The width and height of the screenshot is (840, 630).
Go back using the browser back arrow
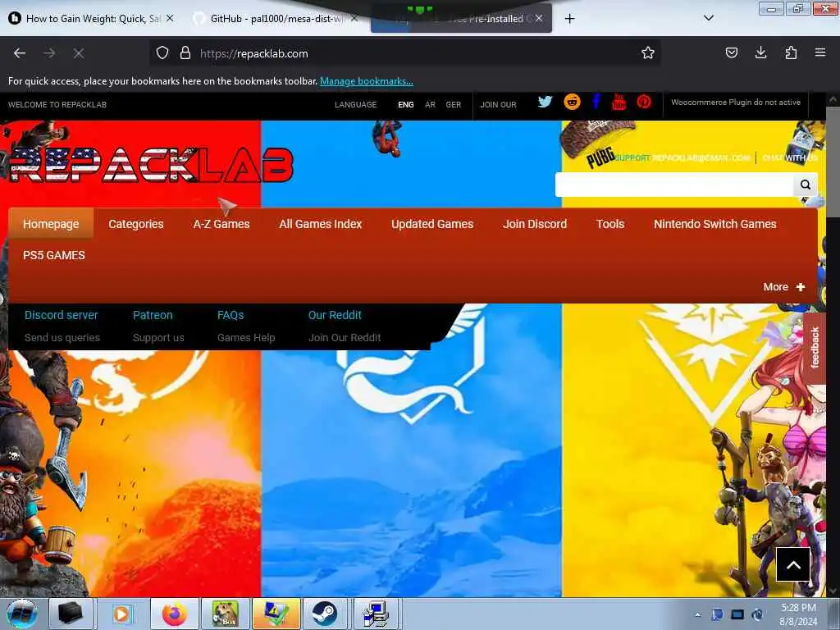20,53
